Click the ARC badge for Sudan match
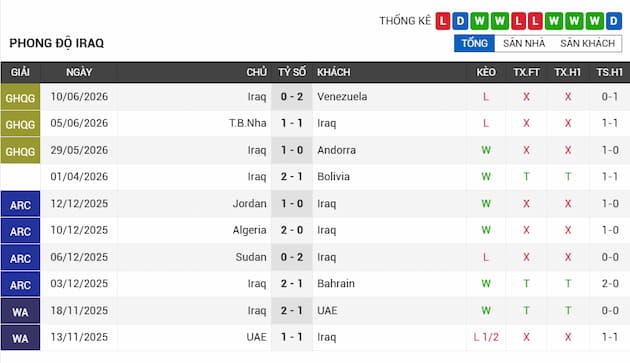The image size is (630, 363). (20, 258)
